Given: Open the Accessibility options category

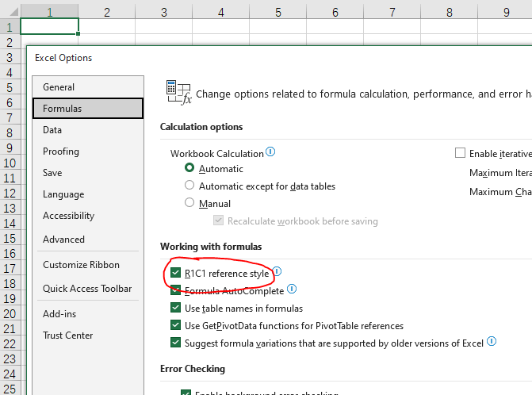Looking at the screenshot, I should [88, 216].
